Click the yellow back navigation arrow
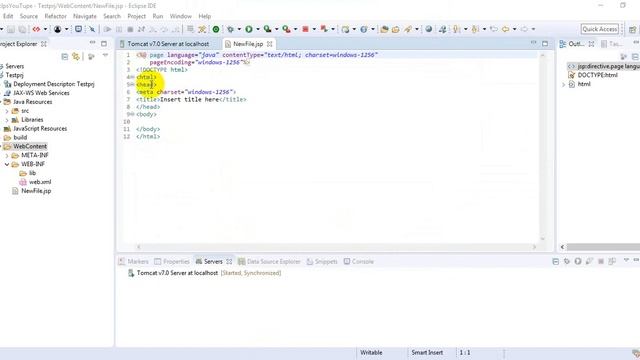 coord(505,29)
